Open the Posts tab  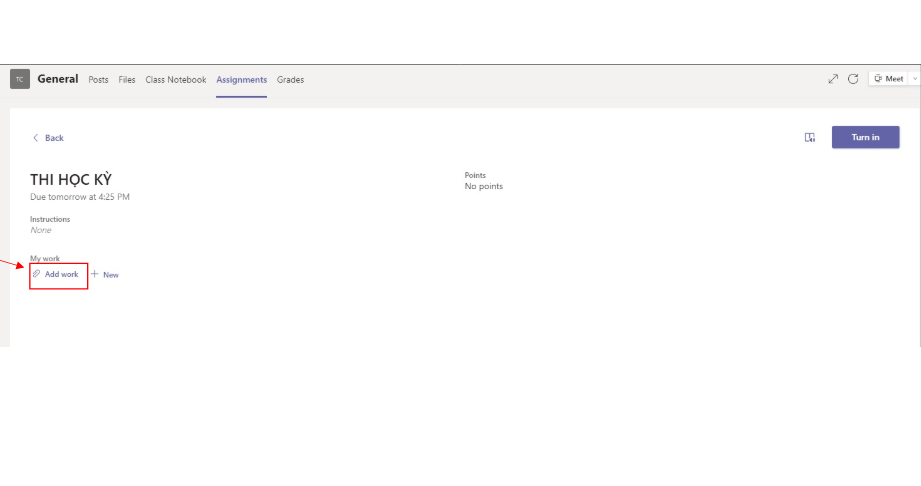[x=98, y=79]
